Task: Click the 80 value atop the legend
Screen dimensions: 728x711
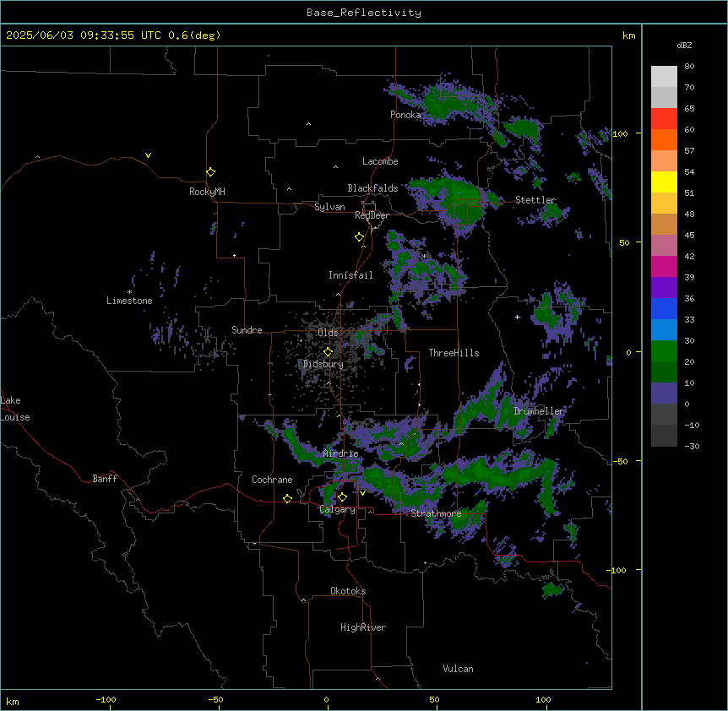Action: [x=689, y=67]
